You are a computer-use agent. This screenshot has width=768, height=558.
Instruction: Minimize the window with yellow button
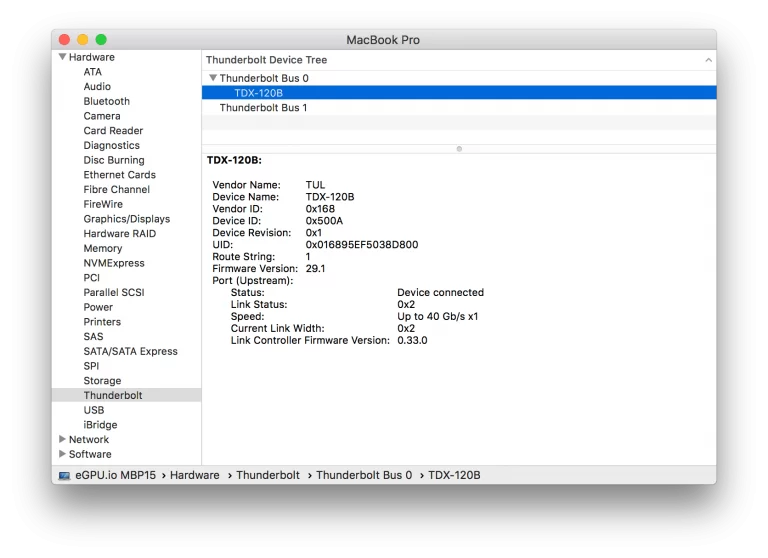pyautogui.click(x=83, y=40)
